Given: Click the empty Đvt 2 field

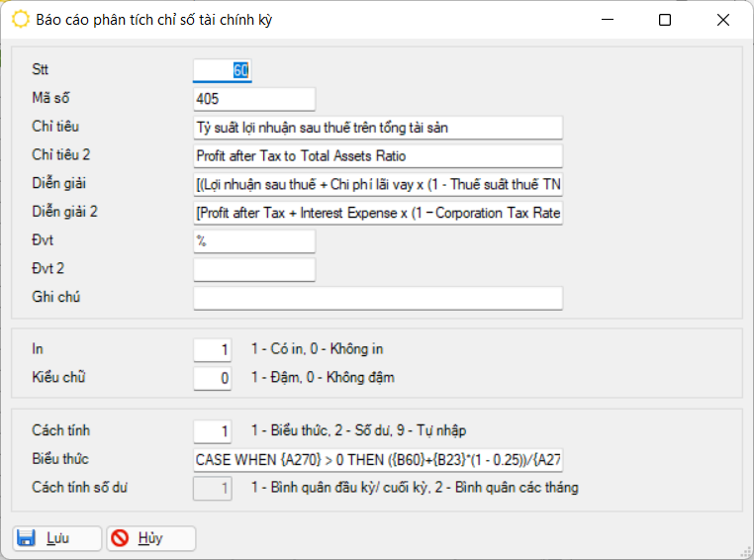Looking at the screenshot, I should 254,270.
